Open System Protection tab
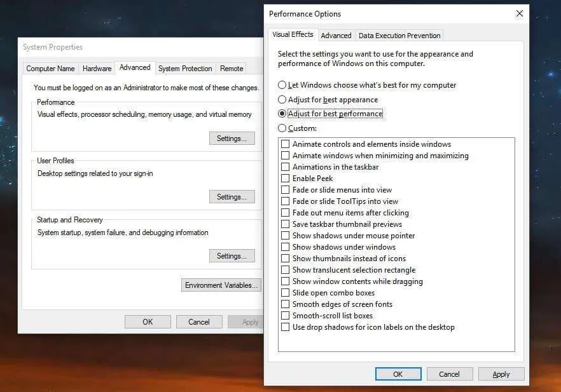This screenshot has height=392, width=561. pos(185,68)
